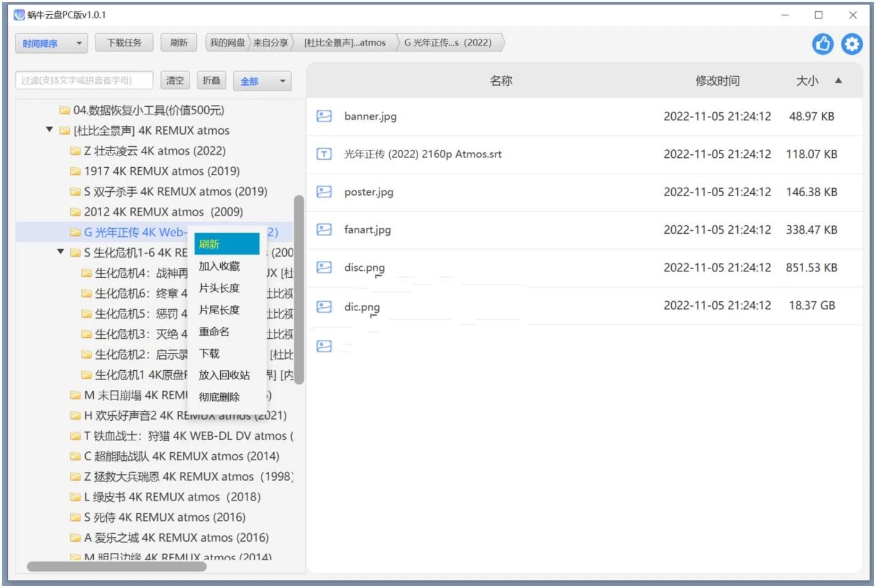
Task: Click the folder icon for 生化危机4 战神再生
Action: pos(86,273)
